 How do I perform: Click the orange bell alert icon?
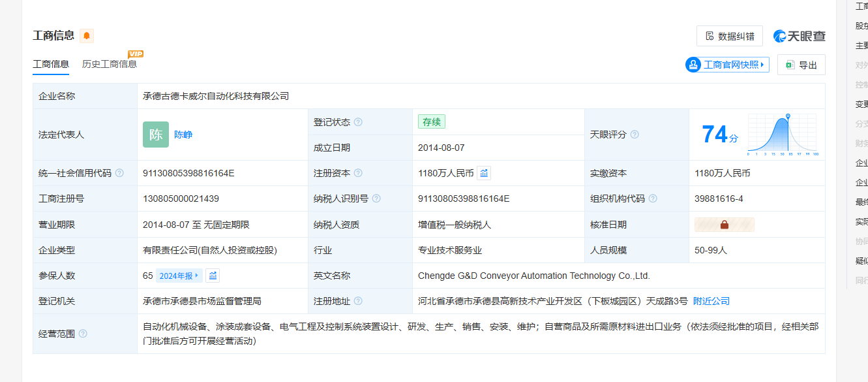point(87,36)
